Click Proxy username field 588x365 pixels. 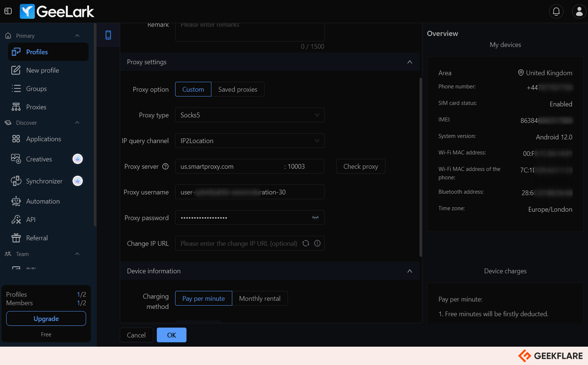click(250, 192)
